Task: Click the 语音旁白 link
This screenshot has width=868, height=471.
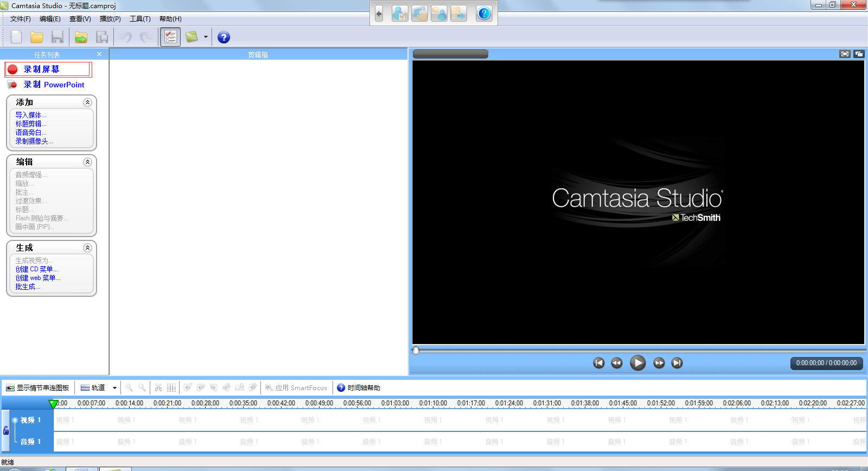Action: point(31,132)
